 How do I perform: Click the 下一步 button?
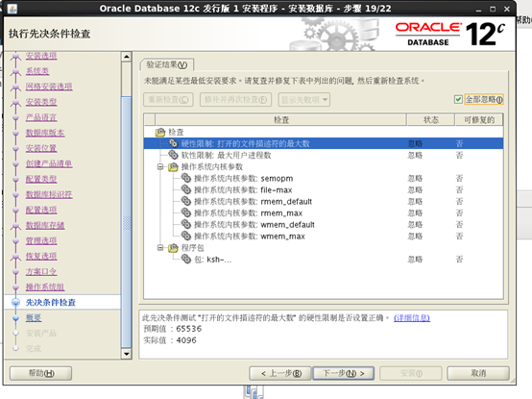coord(344,373)
